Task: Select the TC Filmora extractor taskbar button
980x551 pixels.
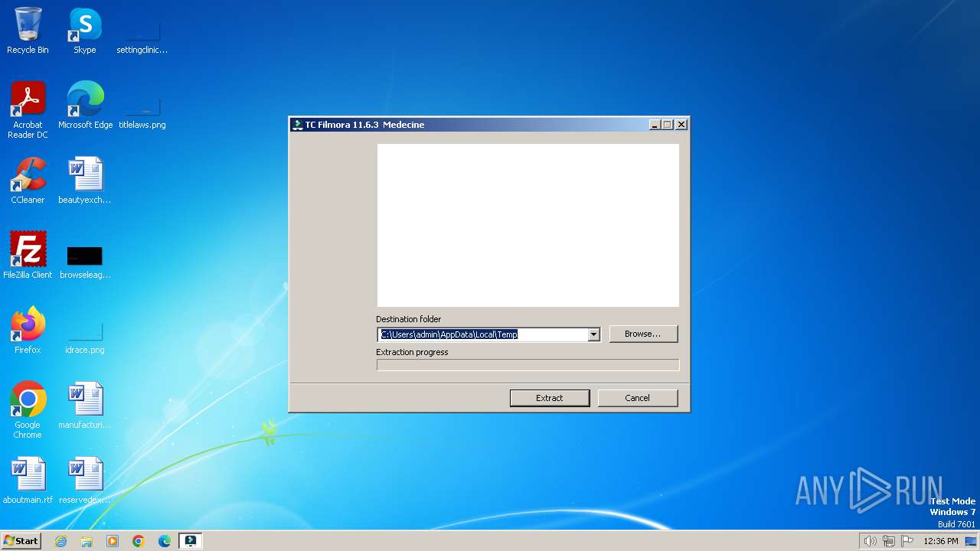Action: pyautogui.click(x=191, y=541)
